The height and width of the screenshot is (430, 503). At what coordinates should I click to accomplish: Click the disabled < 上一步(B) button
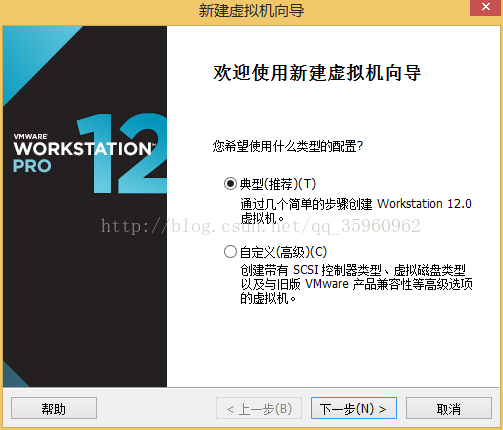coord(259,408)
